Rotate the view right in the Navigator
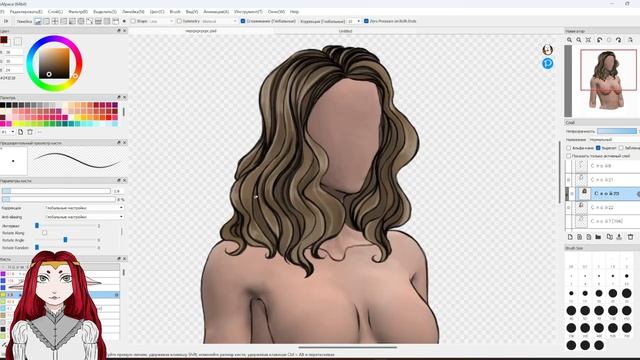This screenshot has height=360, width=640. pyautogui.click(x=619, y=40)
